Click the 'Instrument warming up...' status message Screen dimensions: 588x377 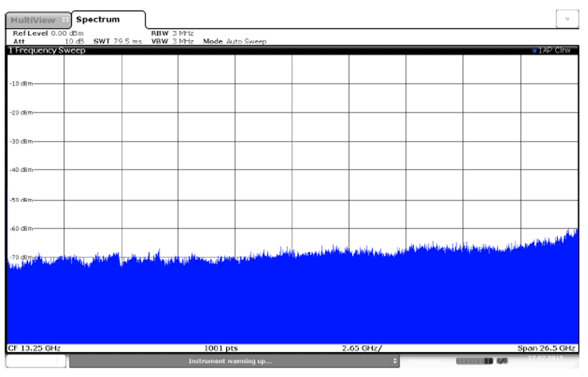pyautogui.click(x=230, y=362)
